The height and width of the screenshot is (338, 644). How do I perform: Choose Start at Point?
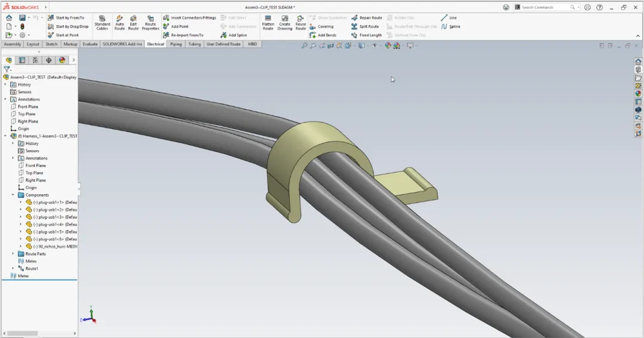(x=63, y=35)
